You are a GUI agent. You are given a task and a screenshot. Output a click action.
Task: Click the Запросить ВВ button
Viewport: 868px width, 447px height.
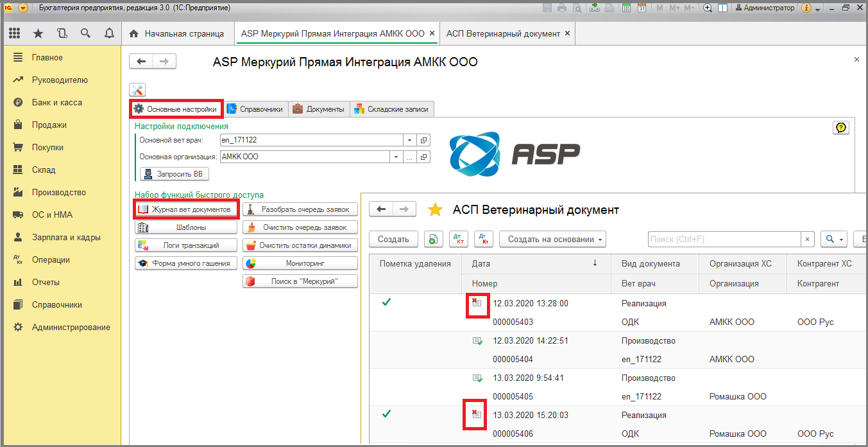[174, 174]
